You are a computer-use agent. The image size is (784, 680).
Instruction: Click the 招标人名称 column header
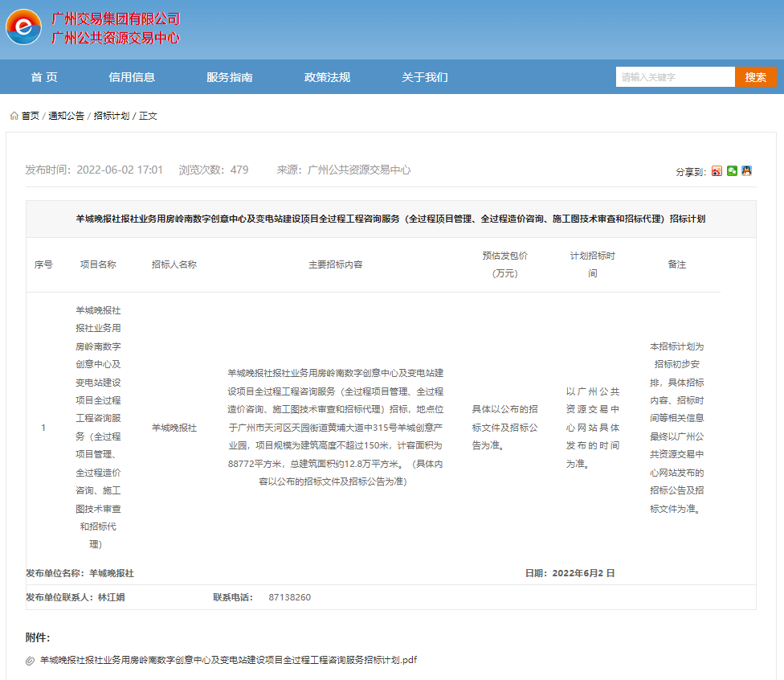tap(174, 264)
